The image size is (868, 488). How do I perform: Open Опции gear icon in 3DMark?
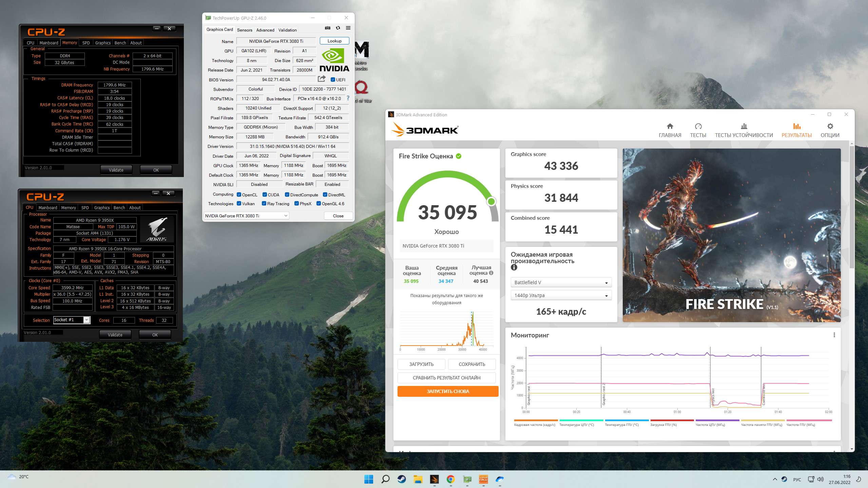coord(830,126)
